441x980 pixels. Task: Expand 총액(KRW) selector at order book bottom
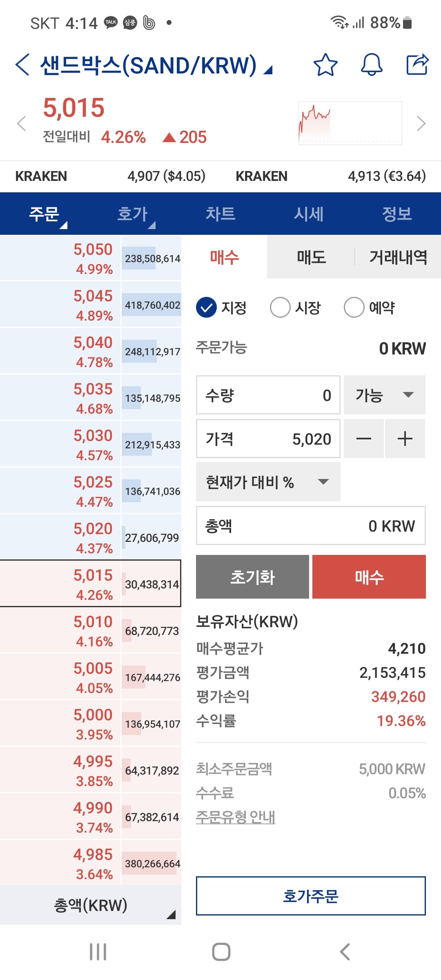(x=91, y=905)
